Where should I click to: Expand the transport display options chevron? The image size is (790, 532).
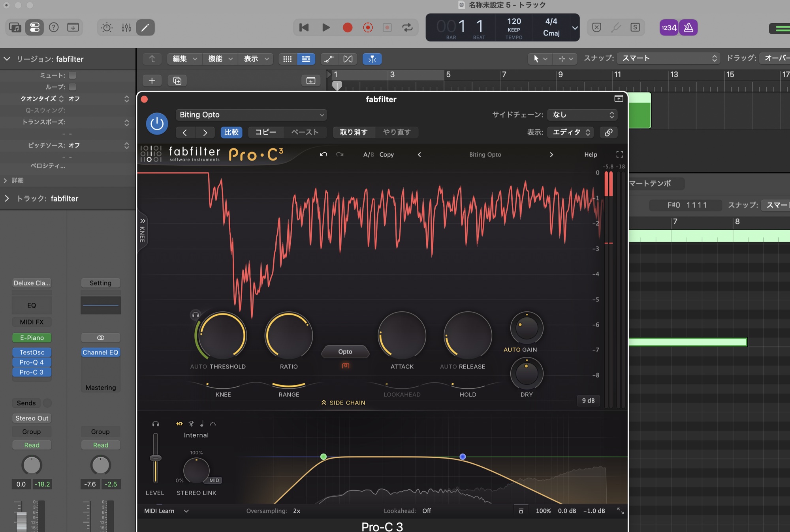click(x=575, y=28)
